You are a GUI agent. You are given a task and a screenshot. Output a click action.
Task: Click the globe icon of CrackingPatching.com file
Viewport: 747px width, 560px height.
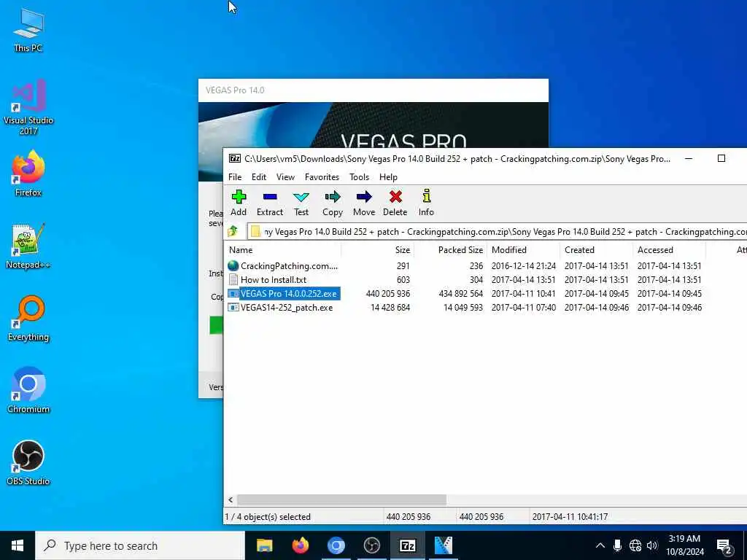233,265
